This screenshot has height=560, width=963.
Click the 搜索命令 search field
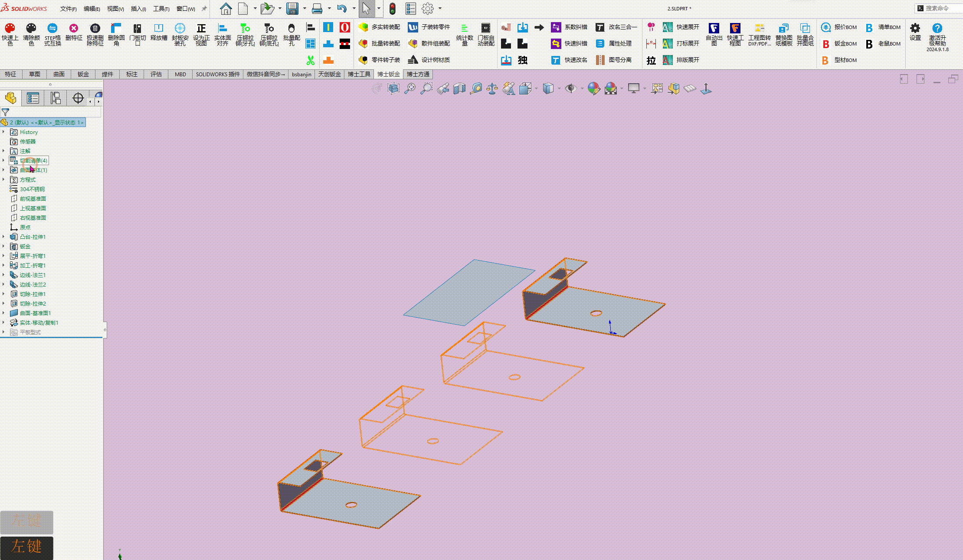coord(939,8)
